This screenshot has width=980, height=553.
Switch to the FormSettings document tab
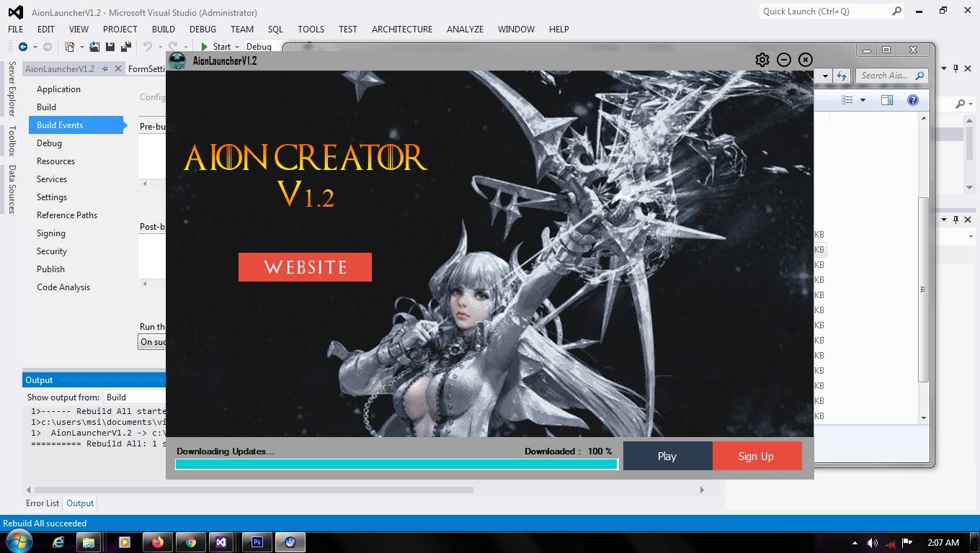coord(146,68)
